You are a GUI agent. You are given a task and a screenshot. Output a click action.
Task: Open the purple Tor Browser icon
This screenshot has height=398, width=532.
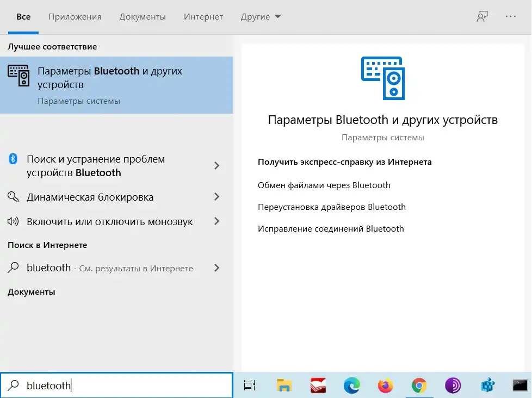click(453, 385)
